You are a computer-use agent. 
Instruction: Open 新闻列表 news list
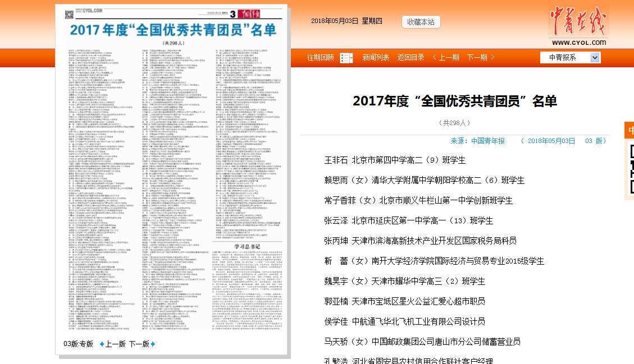[x=376, y=57]
